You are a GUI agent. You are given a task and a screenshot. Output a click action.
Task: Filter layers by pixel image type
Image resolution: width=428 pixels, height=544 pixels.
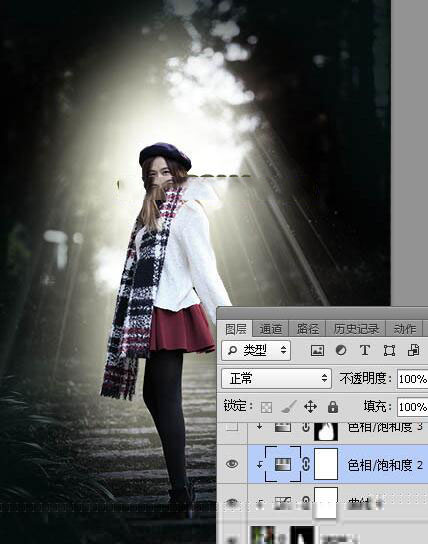pyautogui.click(x=317, y=350)
